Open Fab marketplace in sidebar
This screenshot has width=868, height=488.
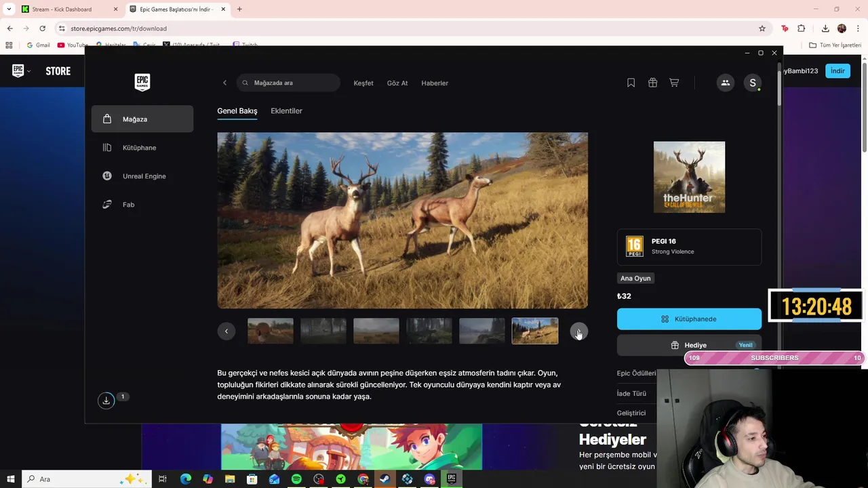pyautogui.click(x=142, y=205)
